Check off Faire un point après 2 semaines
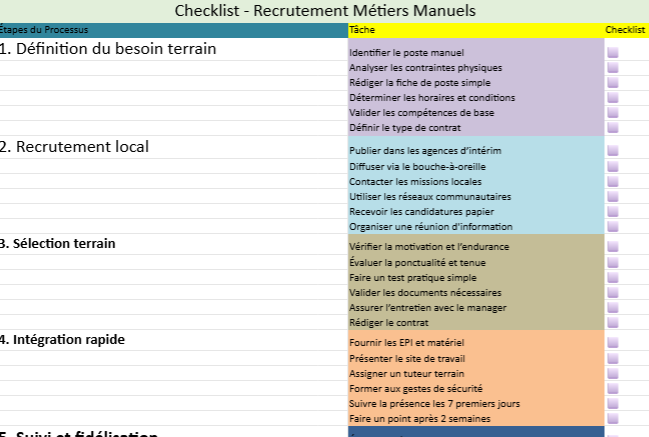 613,419
